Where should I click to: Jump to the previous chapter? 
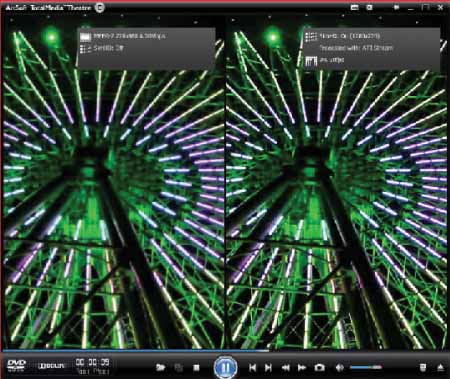coord(253,367)
